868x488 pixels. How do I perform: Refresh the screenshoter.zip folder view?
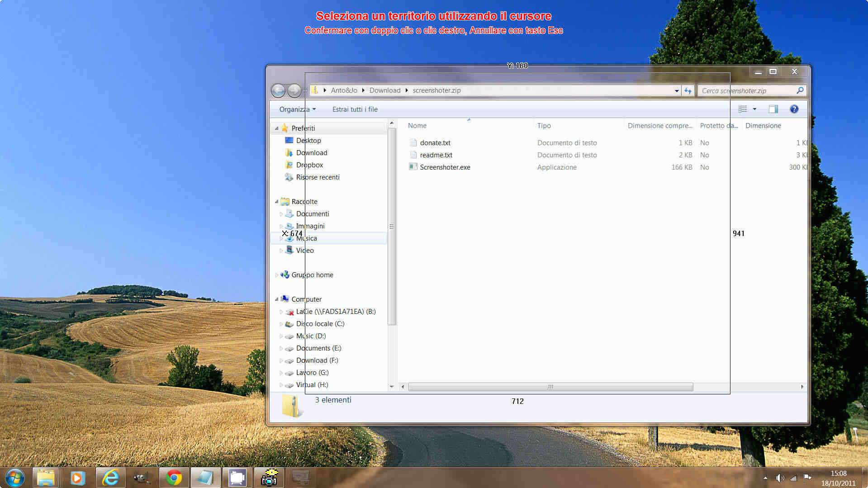(x=688, y=90)
